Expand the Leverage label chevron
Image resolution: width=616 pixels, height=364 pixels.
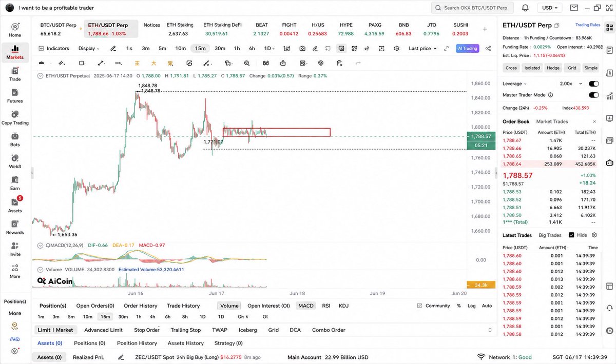coord(526,84)
